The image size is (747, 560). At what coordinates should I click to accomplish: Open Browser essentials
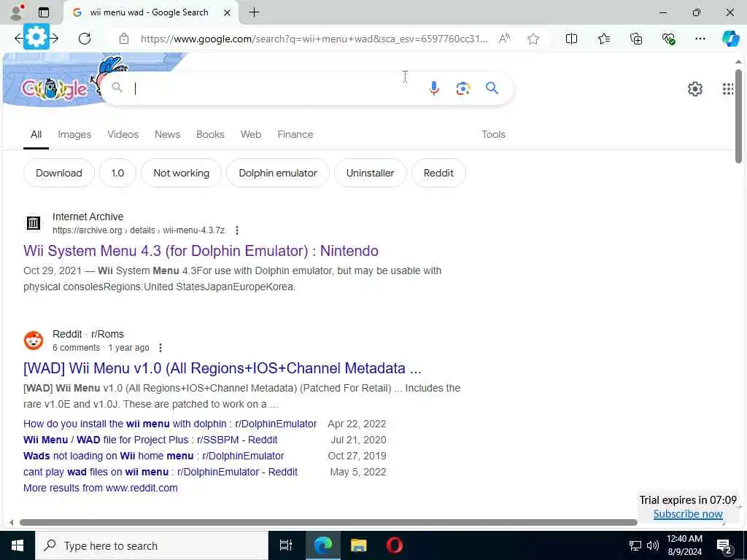668,39
